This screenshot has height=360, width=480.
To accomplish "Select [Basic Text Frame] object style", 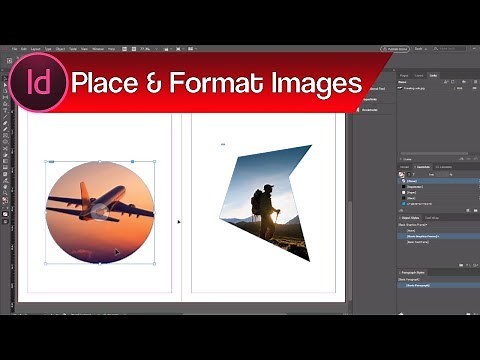I will click(x=438, y=242).
